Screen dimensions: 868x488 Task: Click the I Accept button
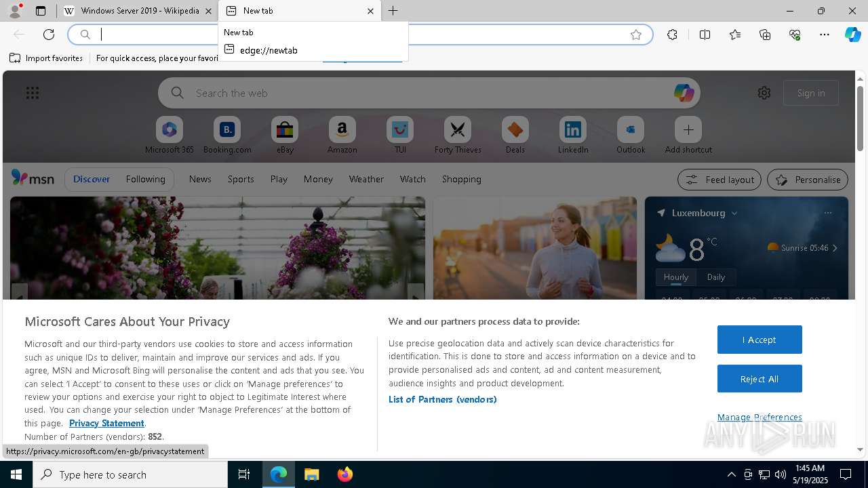point(759,340)
